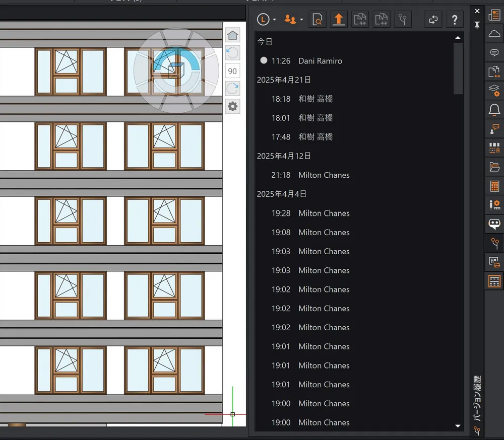Screen dimensions: 504x440
Task: Click the refresh sync arrows button
Action: coord(433,20)
